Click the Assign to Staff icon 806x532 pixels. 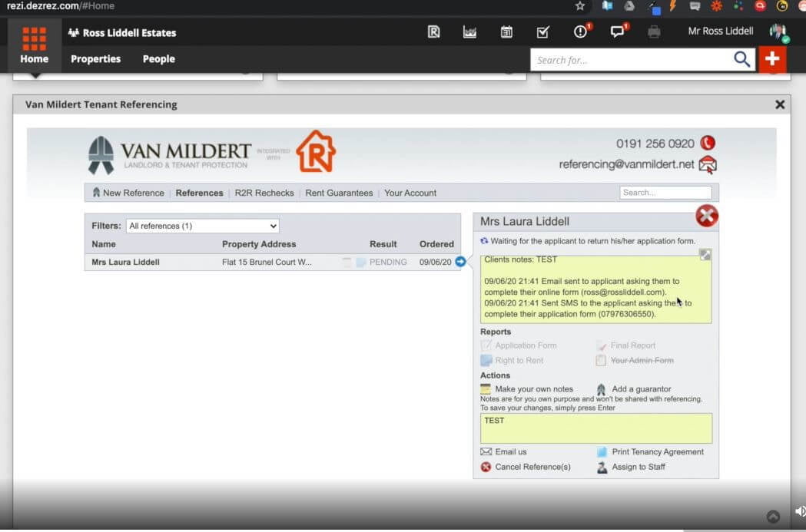point(602,467)
